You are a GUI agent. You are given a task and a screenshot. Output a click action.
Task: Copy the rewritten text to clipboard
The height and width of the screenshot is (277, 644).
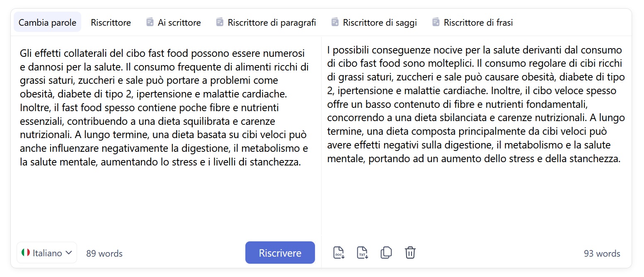click(x=386, y=252)
